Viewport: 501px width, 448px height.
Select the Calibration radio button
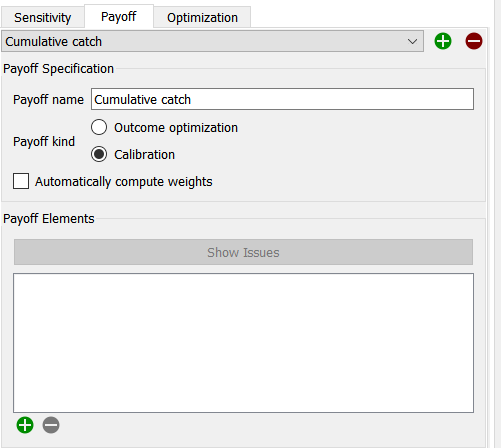point(99,154)
